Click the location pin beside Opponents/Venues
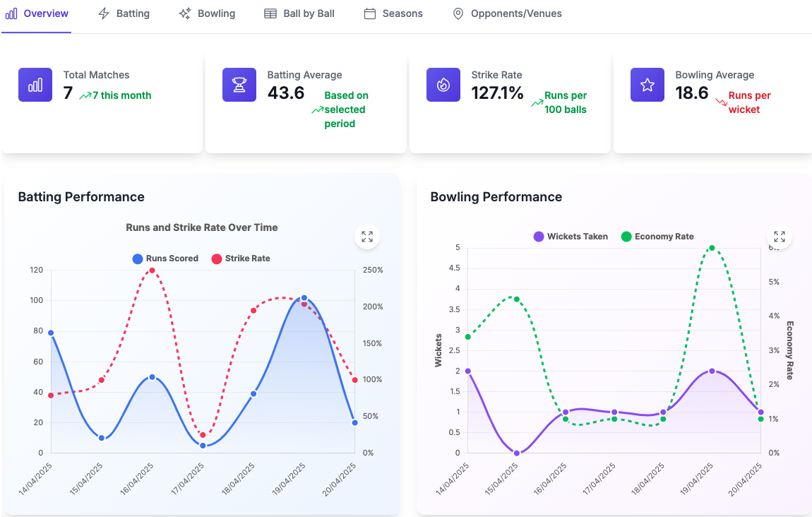 [x=458, y=13]
